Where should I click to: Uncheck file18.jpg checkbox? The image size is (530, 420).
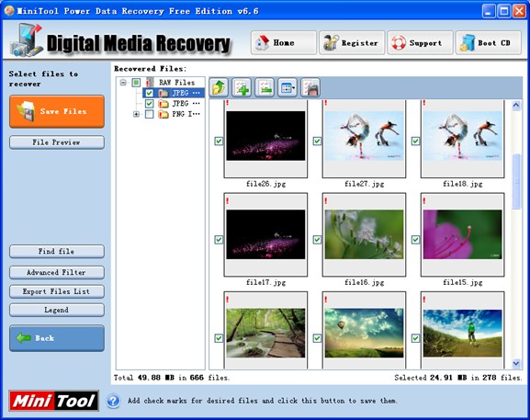[415, 141]
